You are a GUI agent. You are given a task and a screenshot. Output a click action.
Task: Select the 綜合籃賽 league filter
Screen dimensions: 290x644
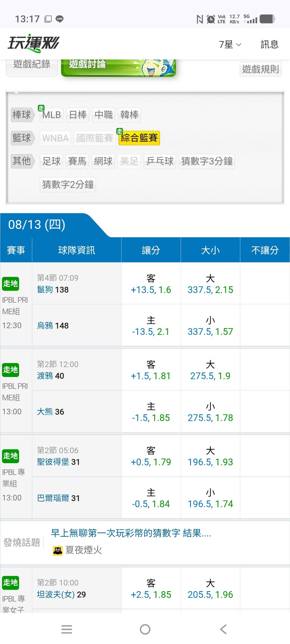coord(139,138)
